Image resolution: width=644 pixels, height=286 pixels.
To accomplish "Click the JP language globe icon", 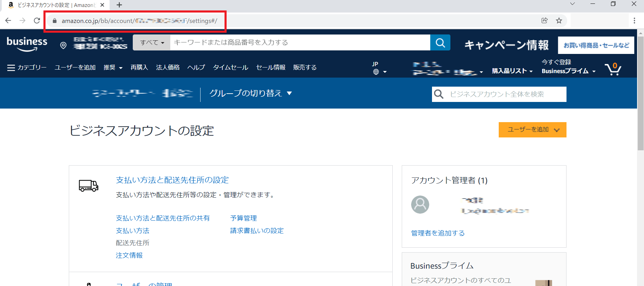I will tap(376, 72).
